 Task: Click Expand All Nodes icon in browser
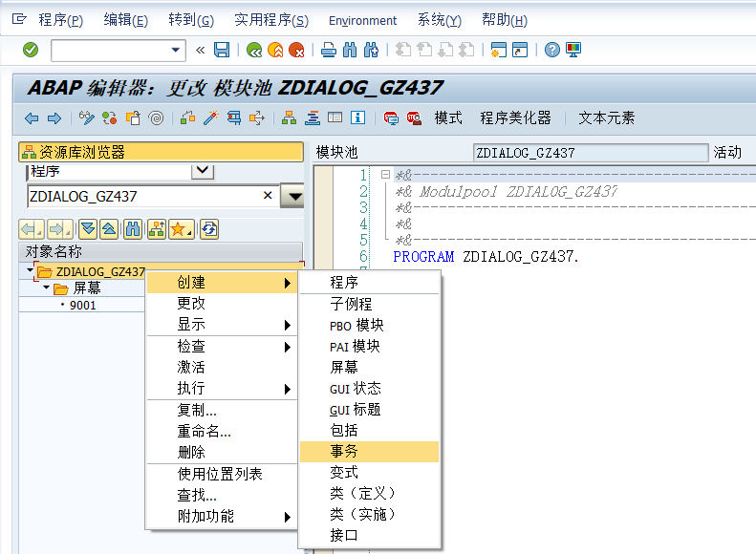click(88, 229)
